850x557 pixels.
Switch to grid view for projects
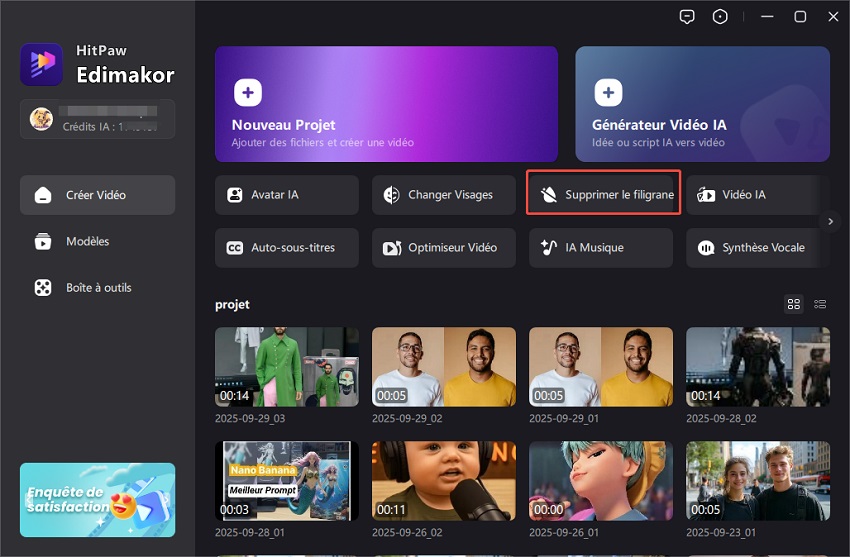(x=794, y=304)
